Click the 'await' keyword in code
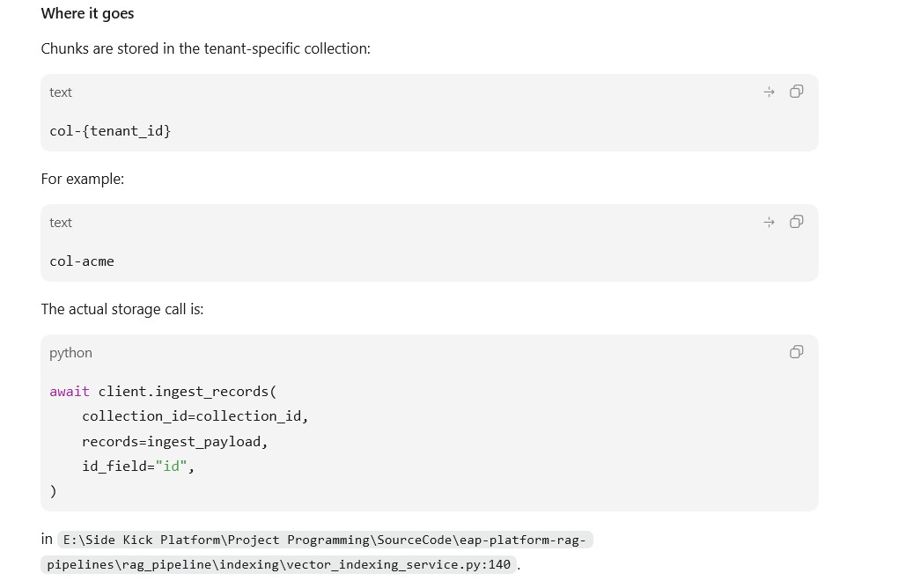 tap(70, 391)
